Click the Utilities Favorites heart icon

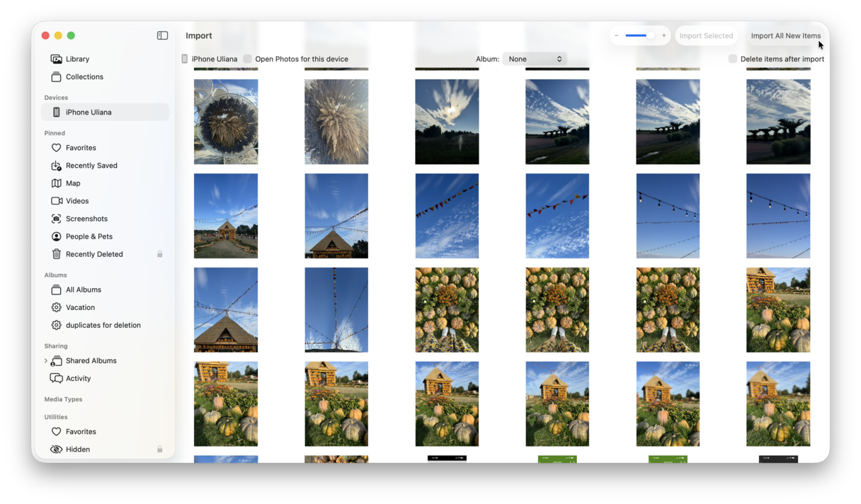point(56,431)
